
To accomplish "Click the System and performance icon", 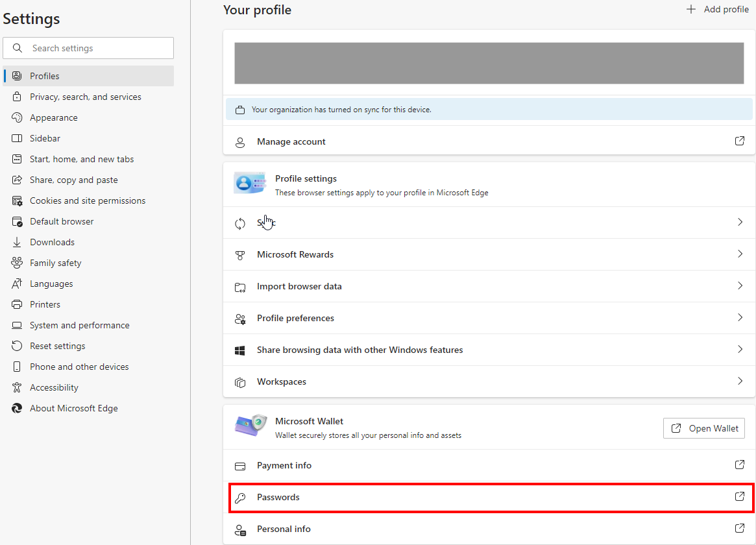I will click(x=17, y=325).
